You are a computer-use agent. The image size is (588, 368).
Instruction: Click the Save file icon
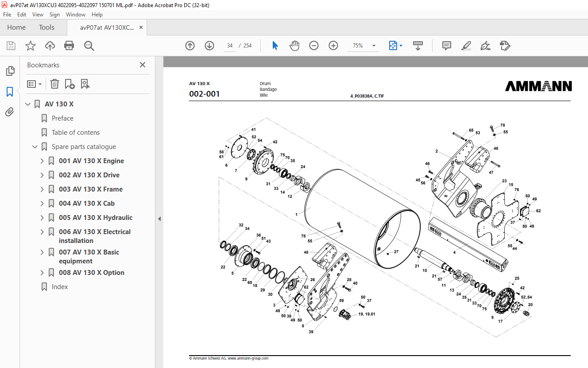coord(11,46)
